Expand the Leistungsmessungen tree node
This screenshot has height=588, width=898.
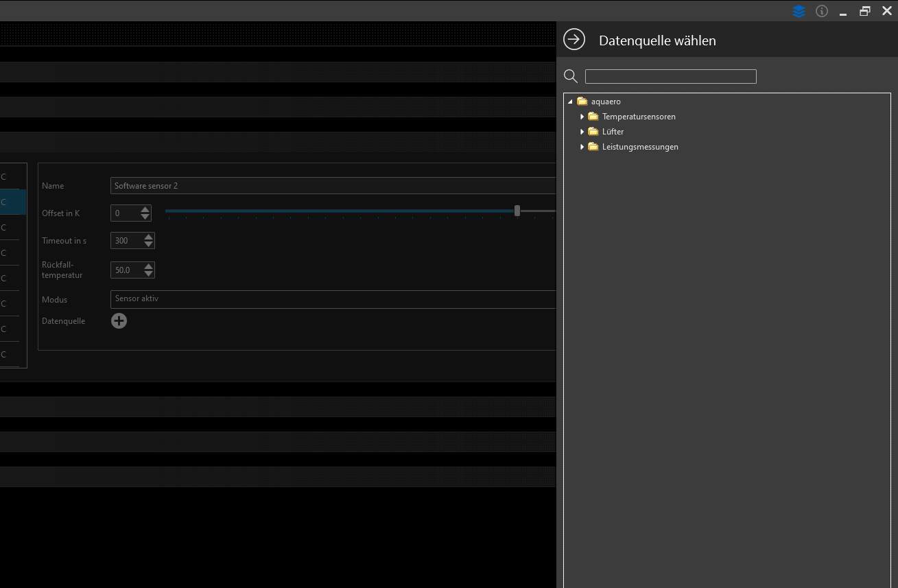582,147
